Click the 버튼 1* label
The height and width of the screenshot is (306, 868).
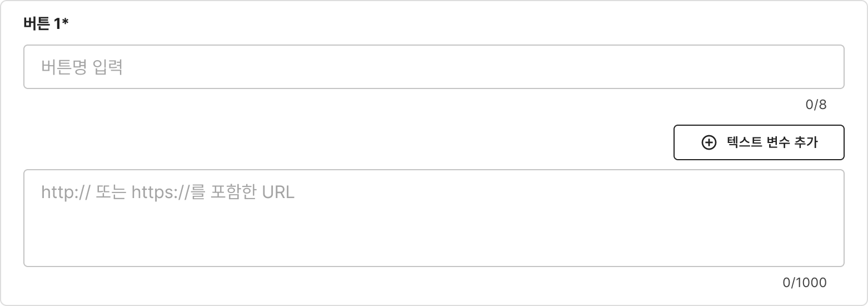pos(46,23)
